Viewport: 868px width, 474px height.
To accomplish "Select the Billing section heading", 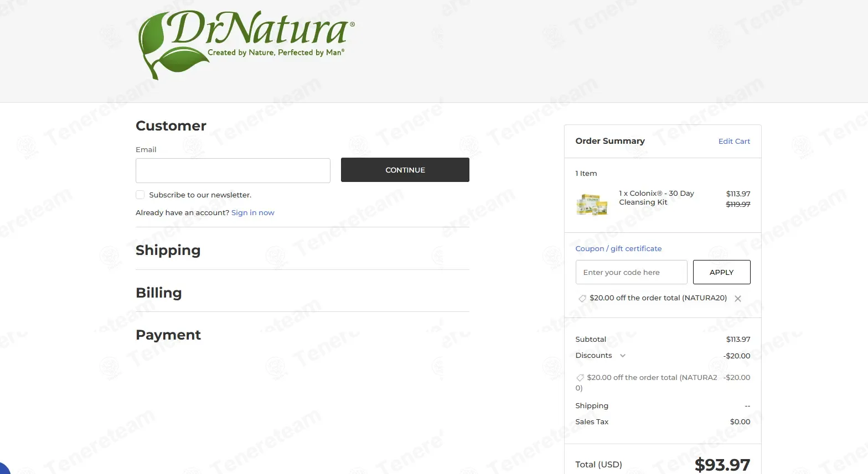I will click(x=159, y=293).
